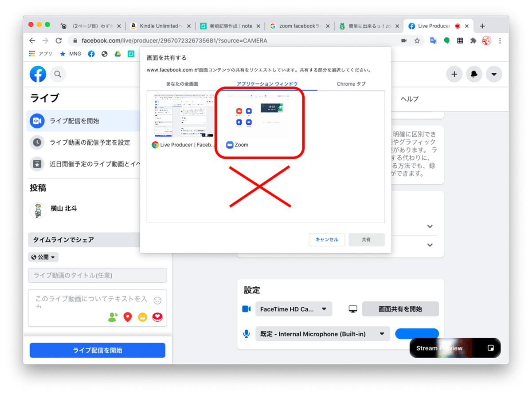Open the notifications bell icon

[x=474, y=74]
